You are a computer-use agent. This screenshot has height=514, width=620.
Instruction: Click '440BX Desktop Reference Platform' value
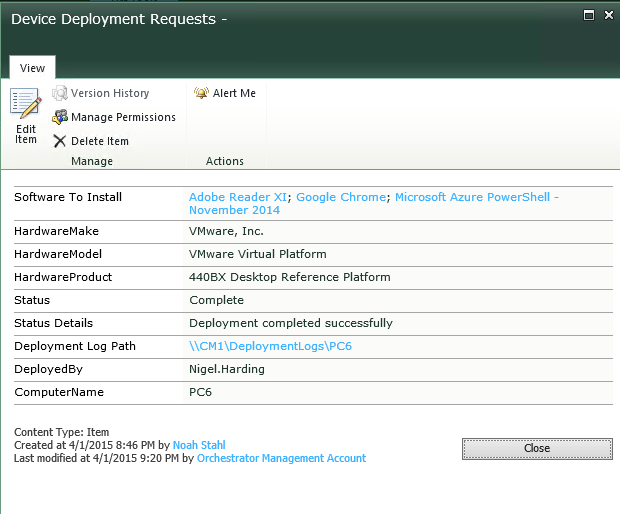290,277
